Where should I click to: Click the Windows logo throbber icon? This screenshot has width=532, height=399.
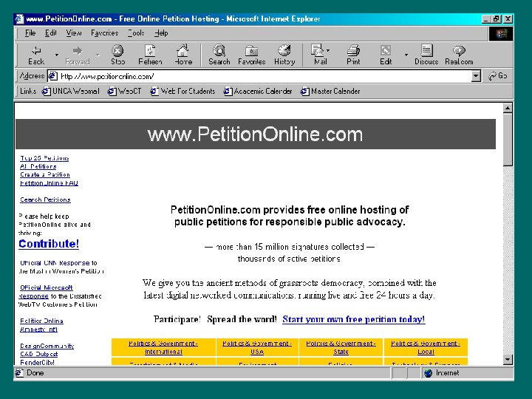501,33
